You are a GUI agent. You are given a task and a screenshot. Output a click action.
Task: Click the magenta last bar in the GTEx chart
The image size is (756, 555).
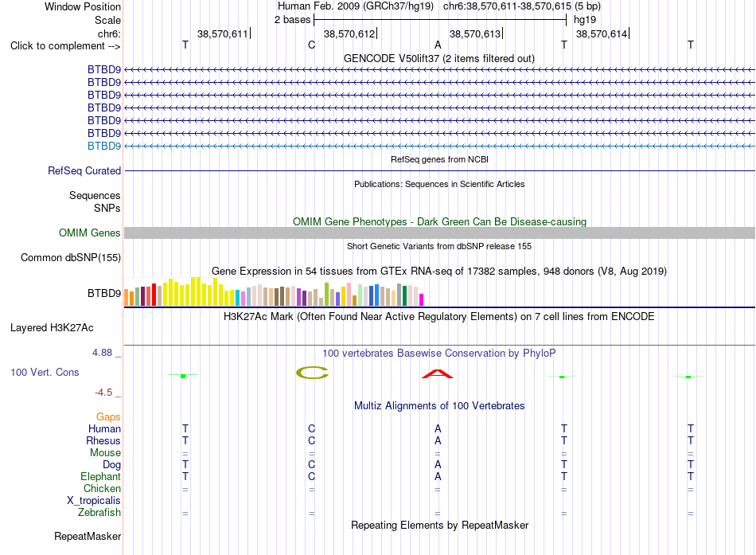pyautogui.click(x=422, y=299)
